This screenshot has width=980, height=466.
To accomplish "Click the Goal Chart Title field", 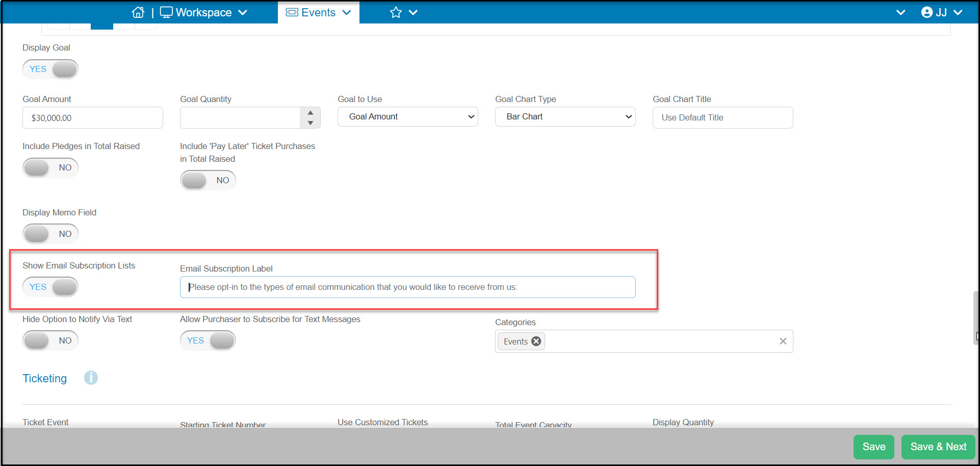I will (723, 117).
